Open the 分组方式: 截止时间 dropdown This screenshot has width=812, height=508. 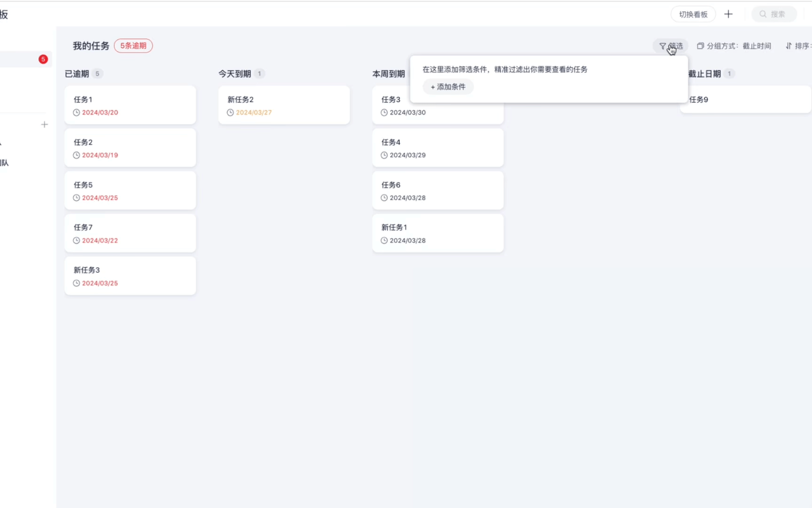pos(738,46)
